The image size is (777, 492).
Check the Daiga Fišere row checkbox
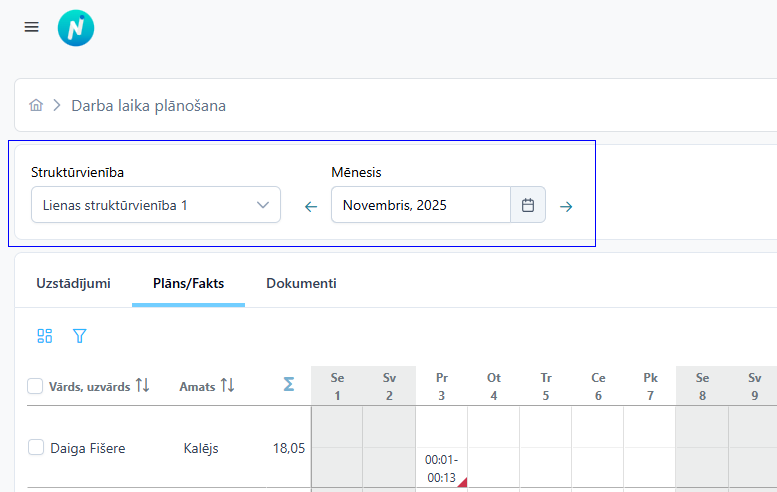coord(36,447)
